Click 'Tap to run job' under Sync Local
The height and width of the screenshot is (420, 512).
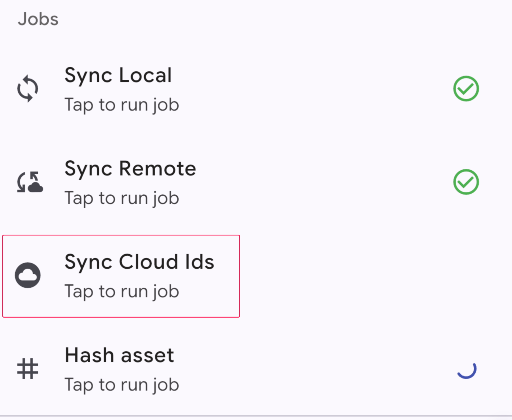pyautogui.click(x=122, y=105)
